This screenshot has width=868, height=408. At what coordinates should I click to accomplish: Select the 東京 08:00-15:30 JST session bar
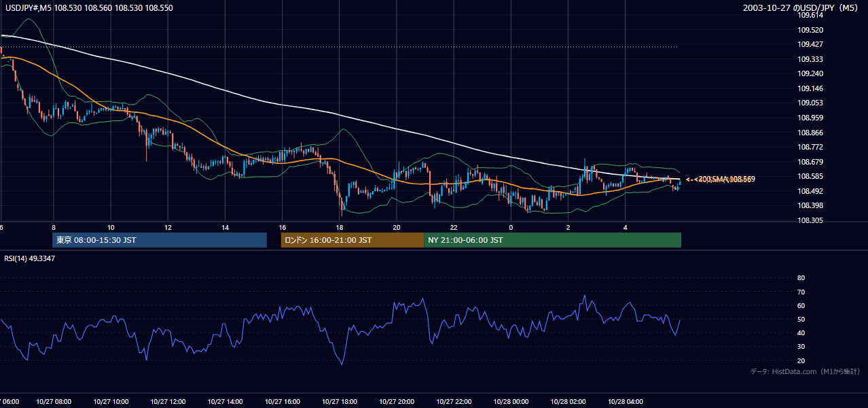(160, 240)
